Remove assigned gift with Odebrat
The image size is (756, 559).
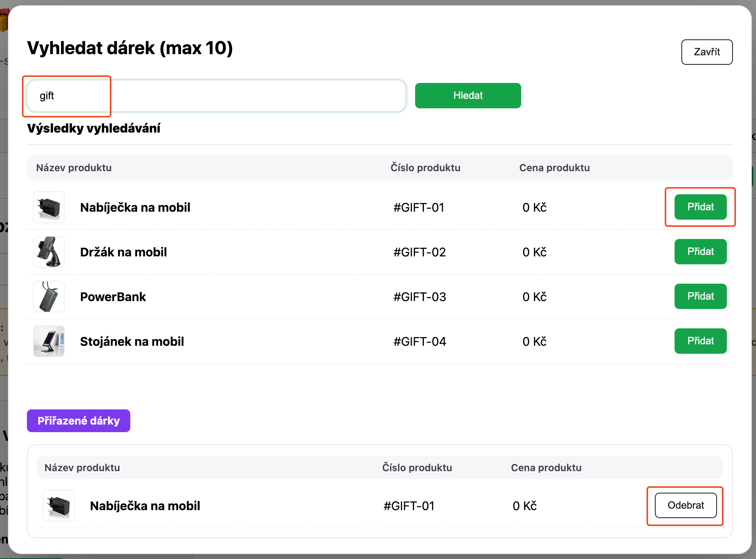pos(686,505)
